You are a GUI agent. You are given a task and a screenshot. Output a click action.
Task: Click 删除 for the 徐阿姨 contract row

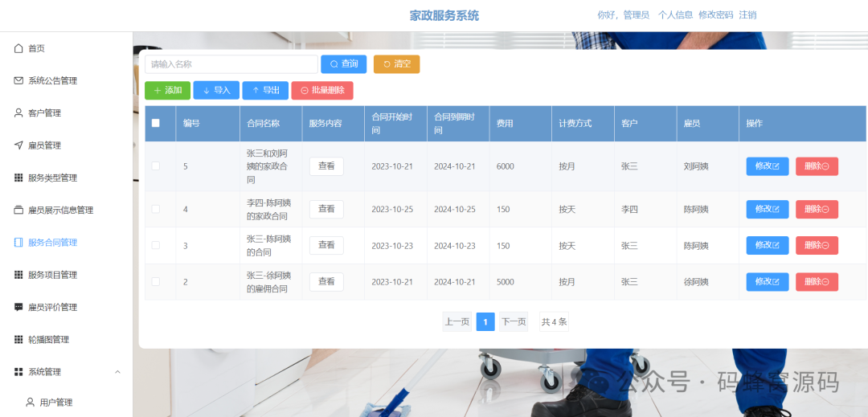pos(817,281)
